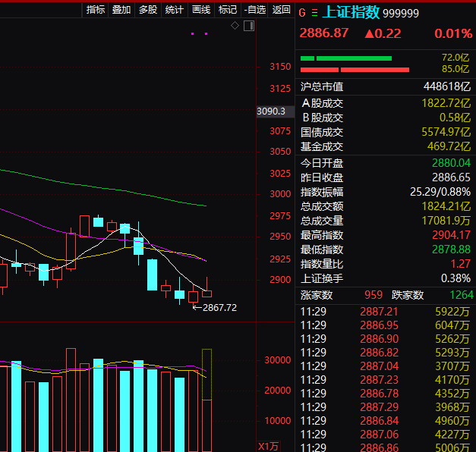The width and height of the screenshot is (476, 452).
Task: Select 最低指数 value 2878.88
Action: [x=451, y=250]
